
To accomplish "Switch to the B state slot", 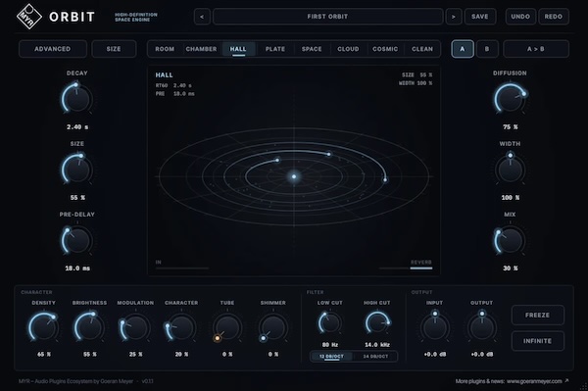I will coord(487,49).
